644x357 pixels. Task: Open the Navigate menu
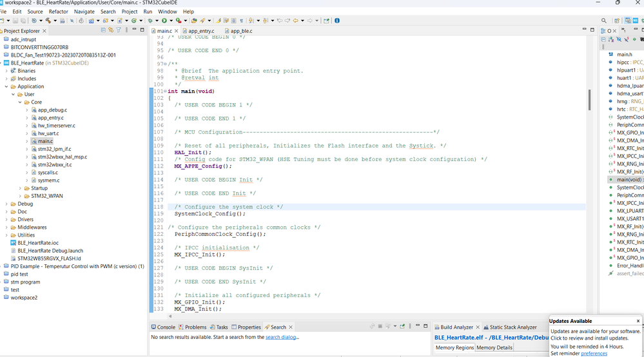click(x=84, y=12)
